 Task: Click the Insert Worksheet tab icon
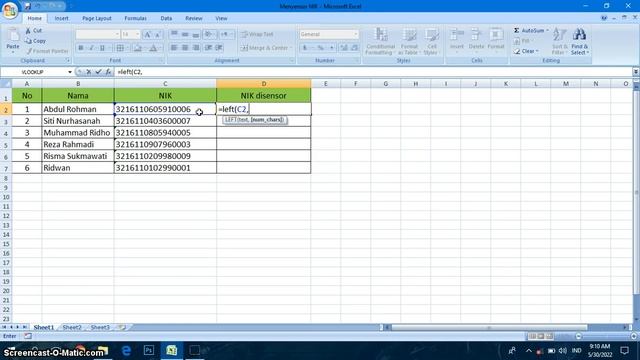pos(121,327)
